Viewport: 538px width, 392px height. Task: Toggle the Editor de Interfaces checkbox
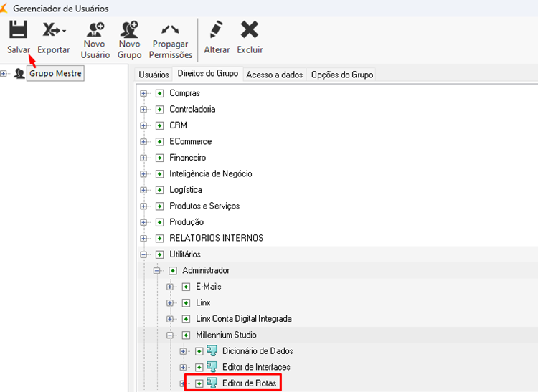(x=199, y=367)
